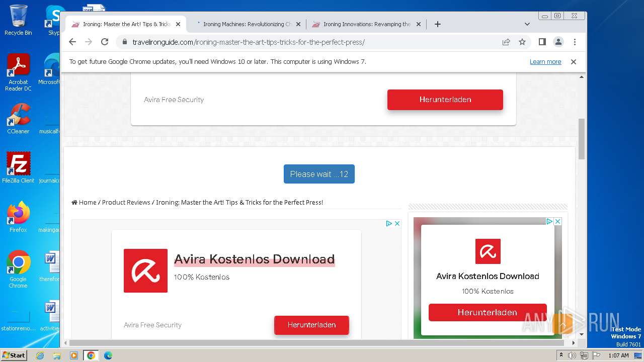644x362 pixels.
Task: Launch CCleaner from desktop
Action: pyautogui.click(x=18, y=119)
